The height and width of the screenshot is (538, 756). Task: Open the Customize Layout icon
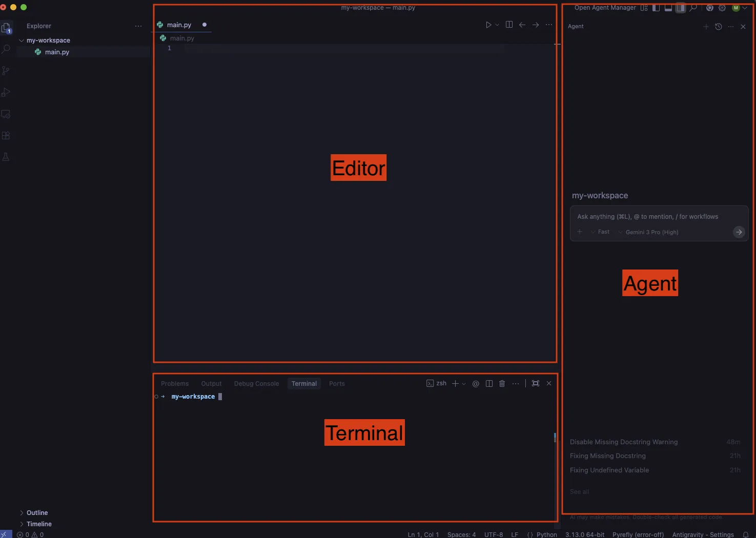644,8
